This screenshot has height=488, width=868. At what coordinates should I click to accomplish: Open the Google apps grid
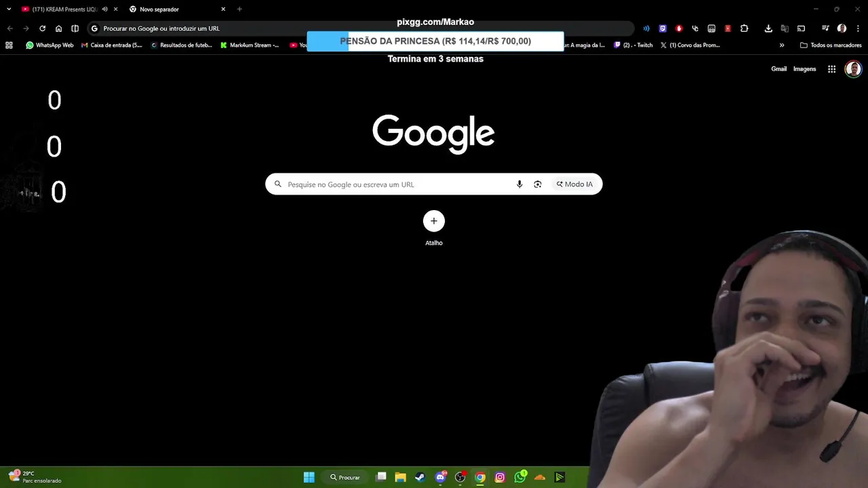[831, 69]
